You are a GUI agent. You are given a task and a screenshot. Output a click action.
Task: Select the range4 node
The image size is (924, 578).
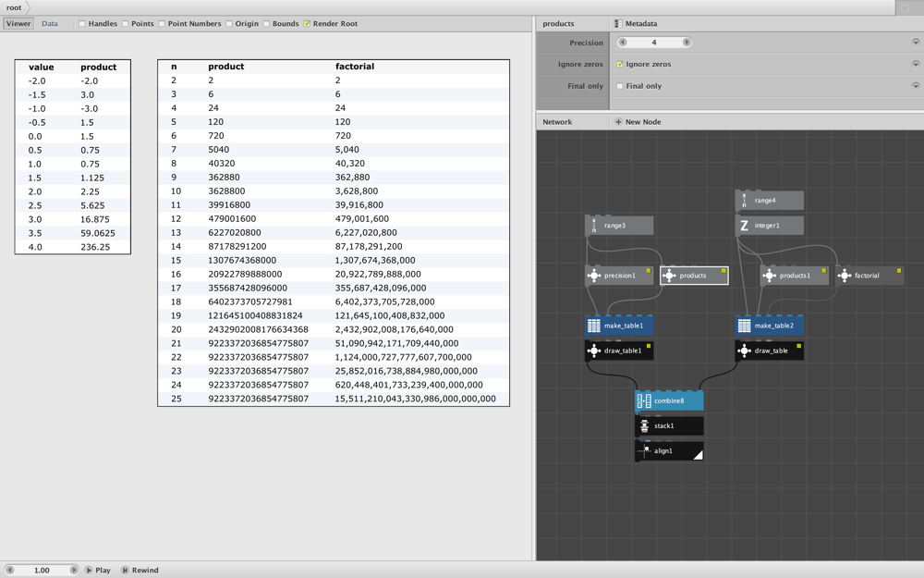(769, 201)
